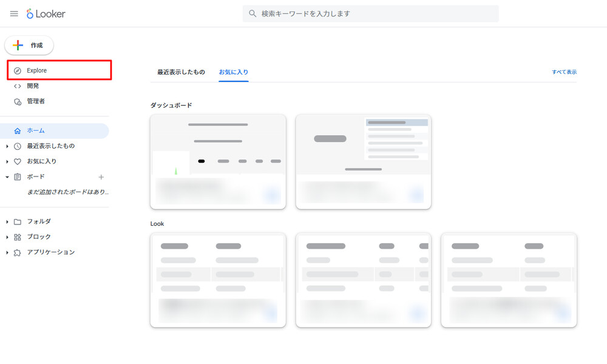This screenshot has width=607, height=364.
Task: Click the 作成 create button
Action: point(29,45)
